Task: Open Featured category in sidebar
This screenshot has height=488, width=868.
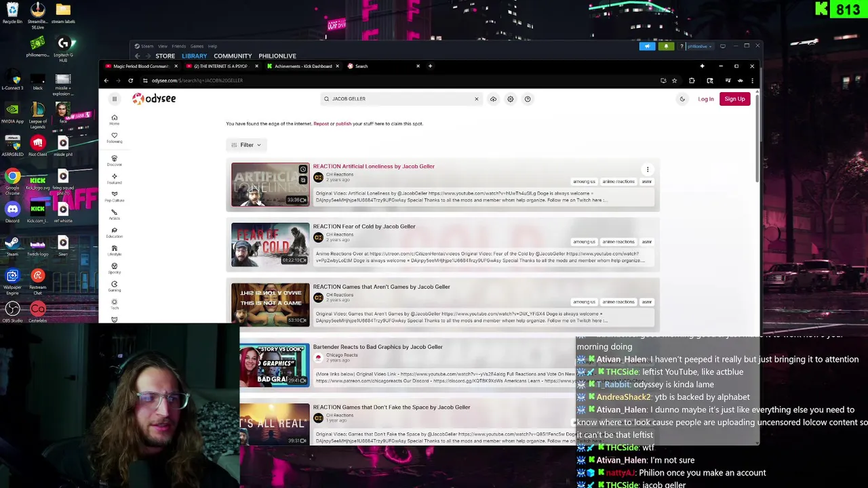Action: [114, 178]
